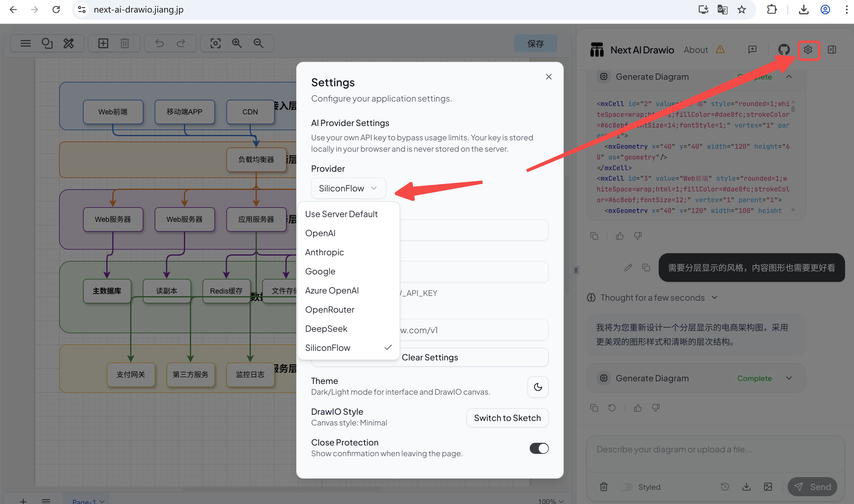
Task: Select the 主数据库 node on canvas
Action: pos(107,291)
